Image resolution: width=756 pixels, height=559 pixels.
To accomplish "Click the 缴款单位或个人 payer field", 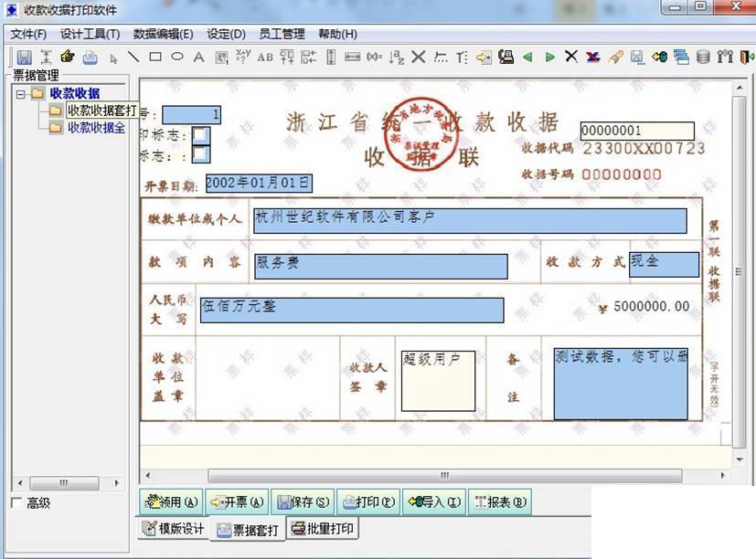I will click(470, 221).
